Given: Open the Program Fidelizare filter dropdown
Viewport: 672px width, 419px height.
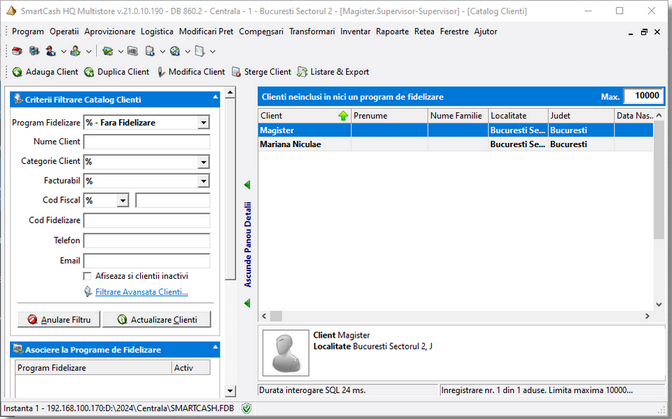Looking at the screenshot, I should tap(204, 123).
